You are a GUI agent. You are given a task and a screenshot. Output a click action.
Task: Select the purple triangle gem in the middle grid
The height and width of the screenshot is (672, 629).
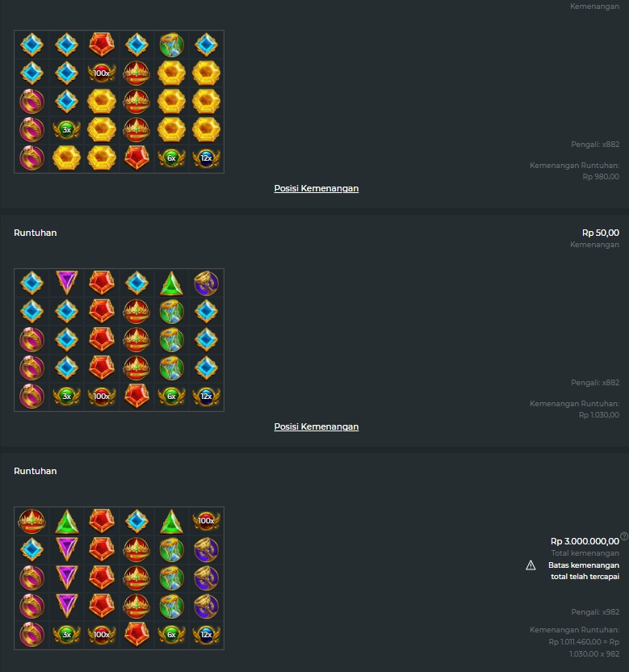(67, 283)
